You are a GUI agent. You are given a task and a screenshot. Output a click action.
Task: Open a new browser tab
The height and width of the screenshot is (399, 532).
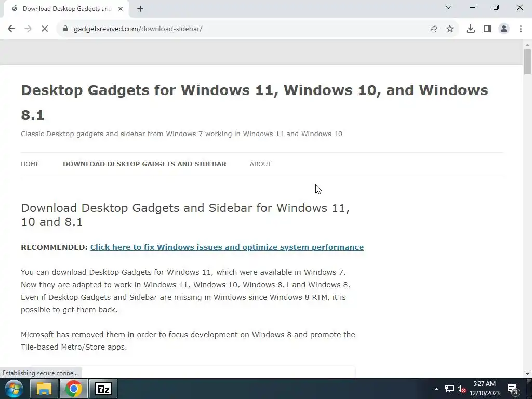140,9
